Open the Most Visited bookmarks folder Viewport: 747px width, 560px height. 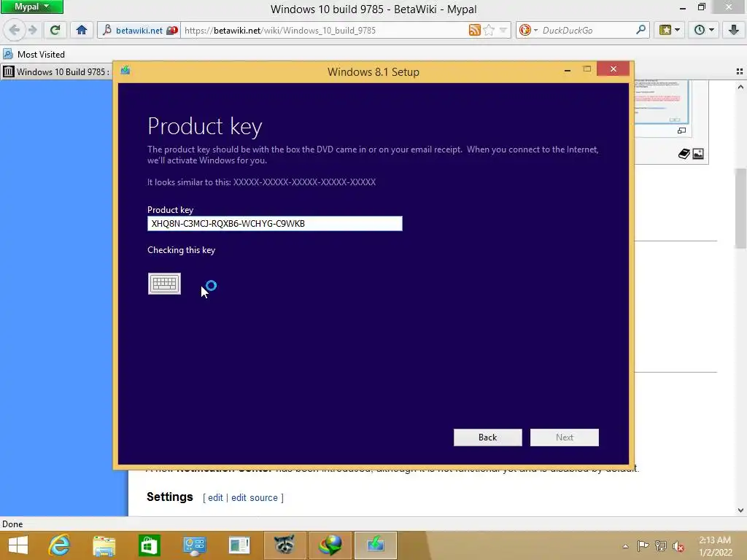34,54
